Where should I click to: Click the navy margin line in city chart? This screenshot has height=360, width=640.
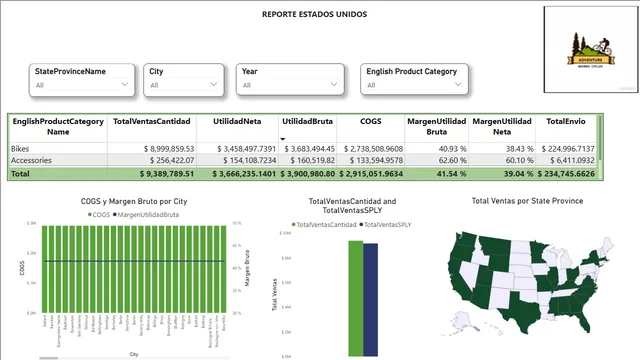click(x=134, y=261)
